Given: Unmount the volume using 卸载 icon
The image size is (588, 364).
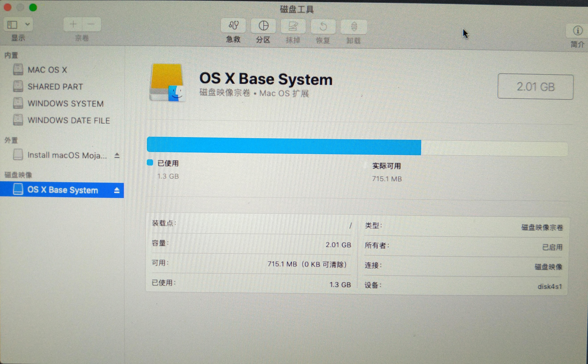Looking at the screenshot, I should (x=354, y=29).
